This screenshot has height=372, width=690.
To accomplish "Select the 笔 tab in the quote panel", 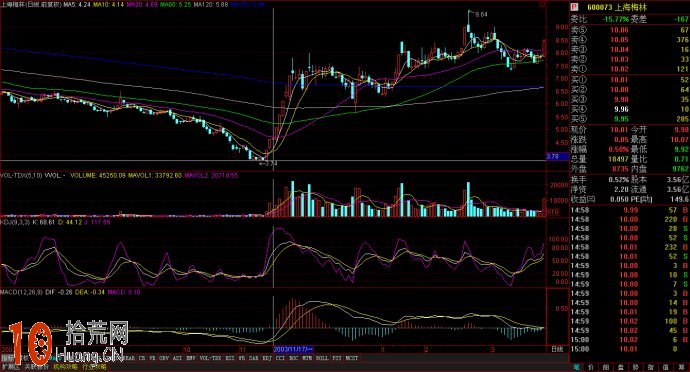I will point(577,367).
